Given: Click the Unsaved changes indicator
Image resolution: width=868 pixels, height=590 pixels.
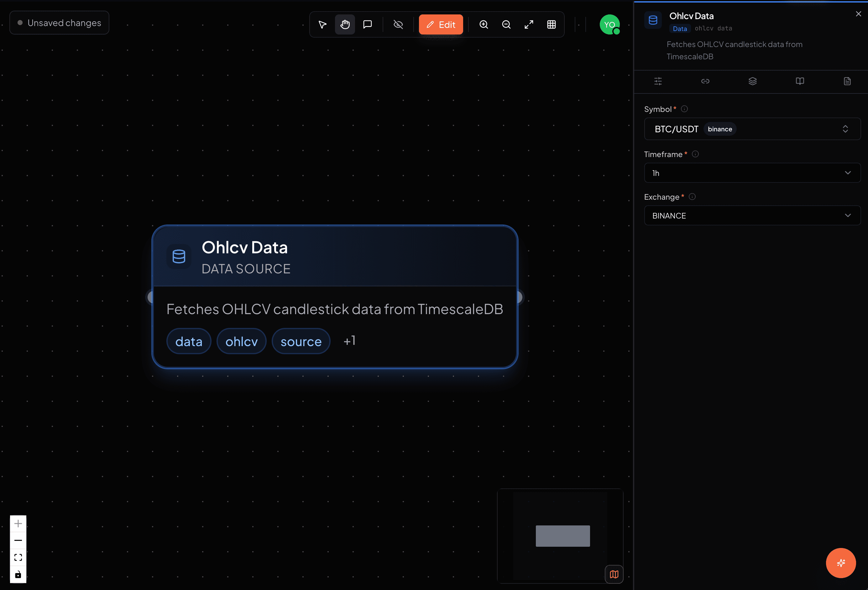Looking at the screenshot, I should point(59,23).
